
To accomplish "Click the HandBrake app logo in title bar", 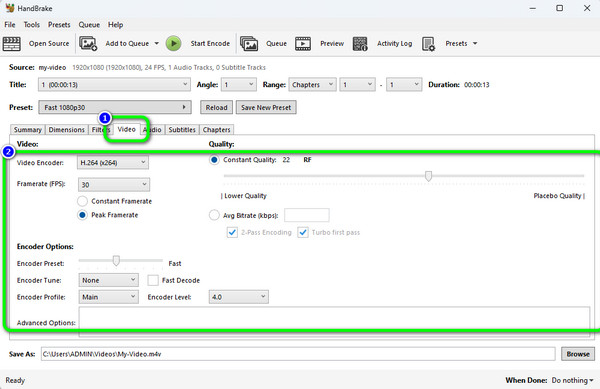I will (10, 8).
